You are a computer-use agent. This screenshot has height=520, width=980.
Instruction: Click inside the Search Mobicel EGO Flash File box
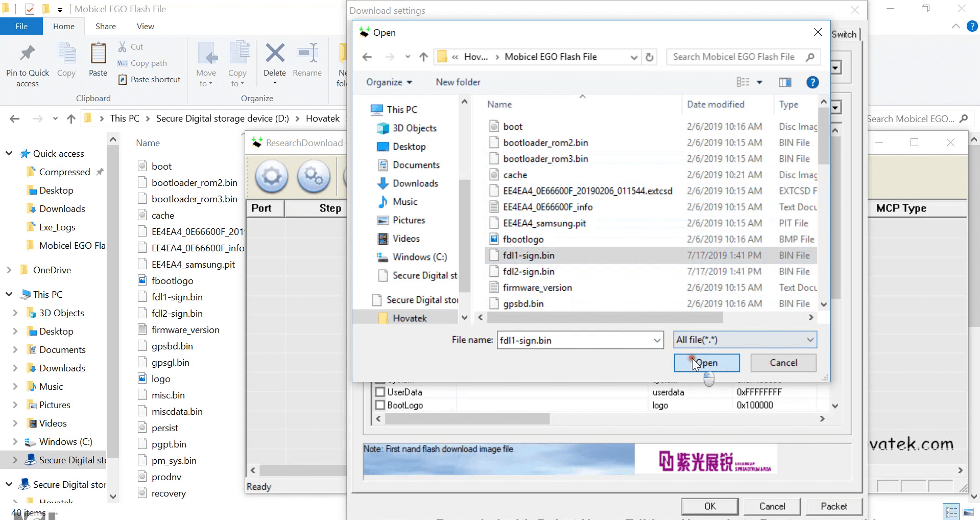pos(734,57)
